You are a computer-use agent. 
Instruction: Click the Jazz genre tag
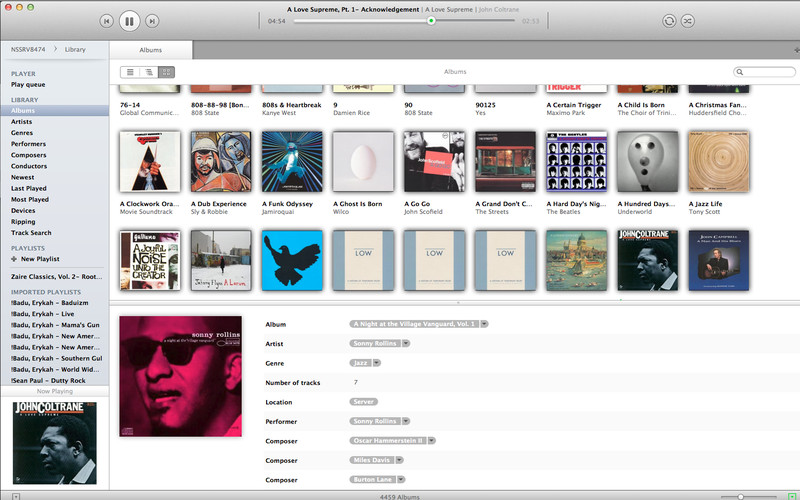click(361, 363)
